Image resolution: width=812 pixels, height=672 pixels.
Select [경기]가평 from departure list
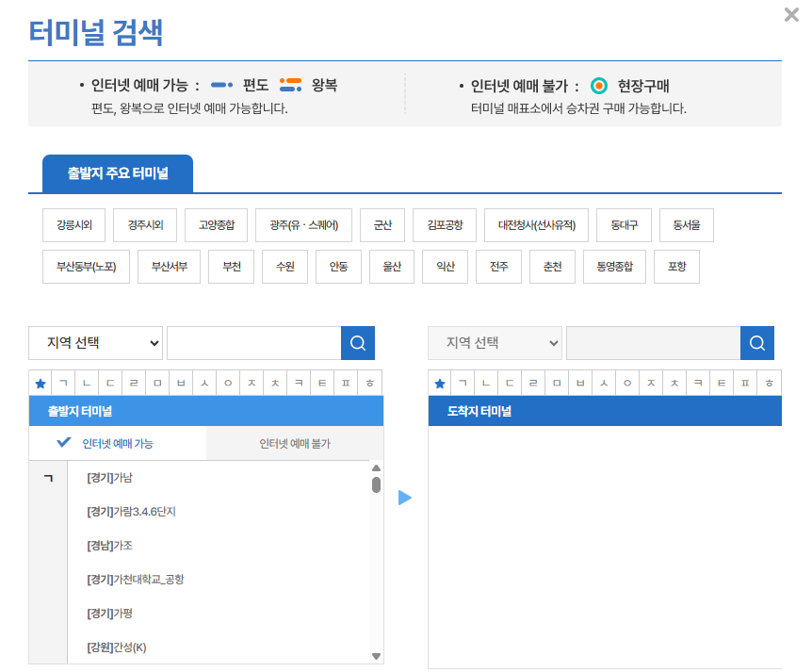[110, 614]
